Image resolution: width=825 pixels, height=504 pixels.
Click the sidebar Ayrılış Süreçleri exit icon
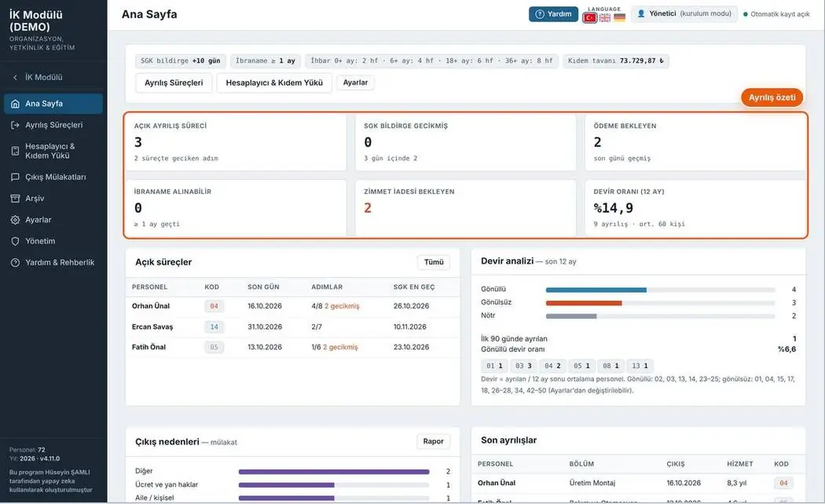(15, 125)
